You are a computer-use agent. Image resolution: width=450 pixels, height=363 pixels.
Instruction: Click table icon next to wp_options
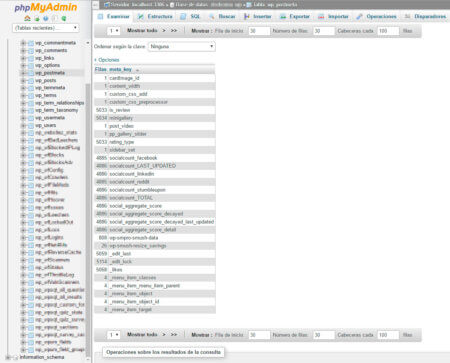pyautogui.click(x=31, y=65)
